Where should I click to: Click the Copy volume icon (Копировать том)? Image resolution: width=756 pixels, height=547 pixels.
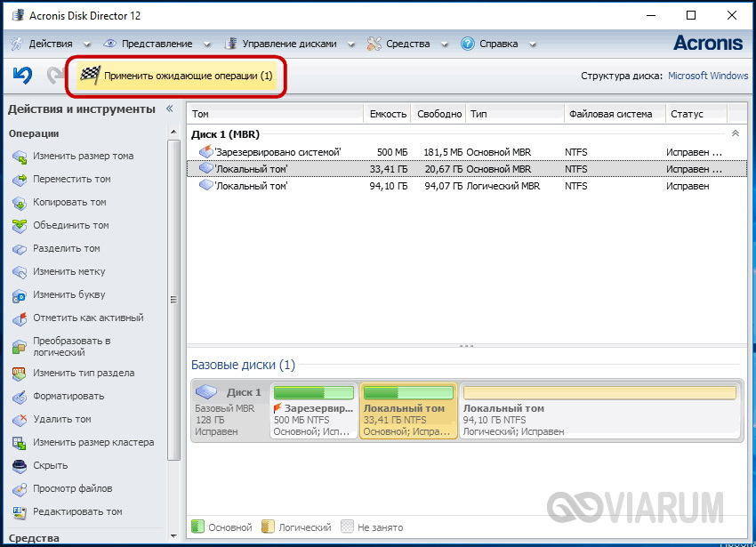click(19, 203)
